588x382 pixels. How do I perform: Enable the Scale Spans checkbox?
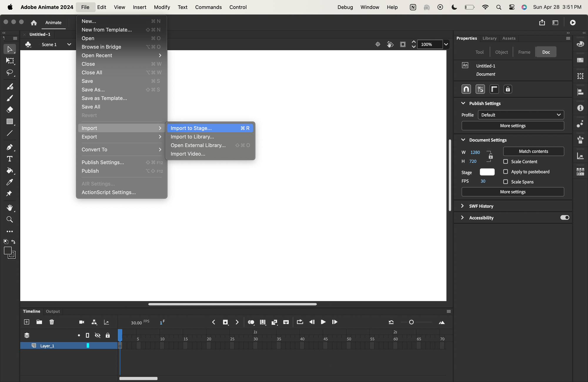coord(505,182)
